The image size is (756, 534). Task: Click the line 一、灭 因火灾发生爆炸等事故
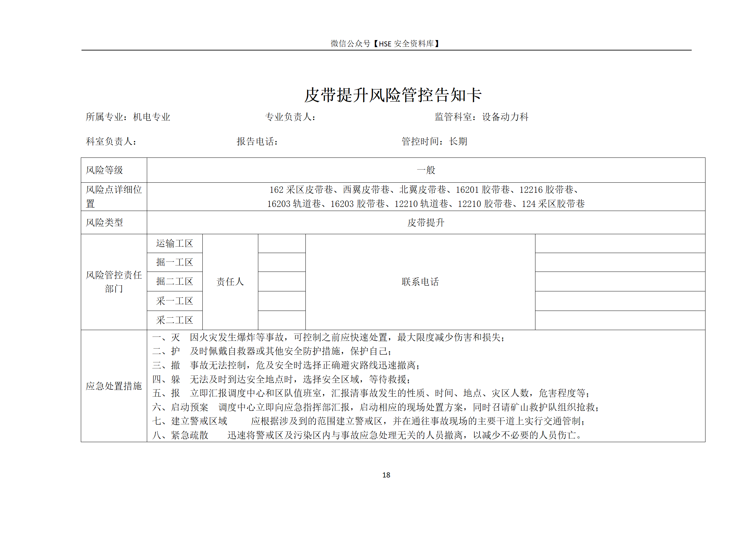[x=329, y=337]
